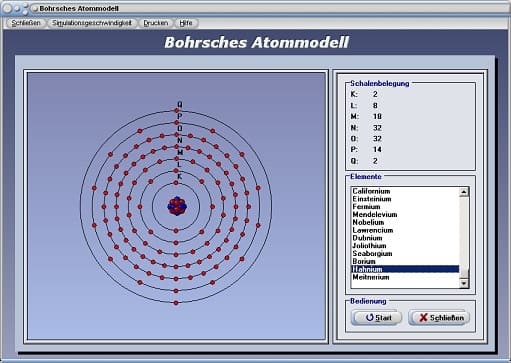This screenshot has width=511, height=363.
Task: Click the red X icon on Schließen button
Action: pos(423,318)
